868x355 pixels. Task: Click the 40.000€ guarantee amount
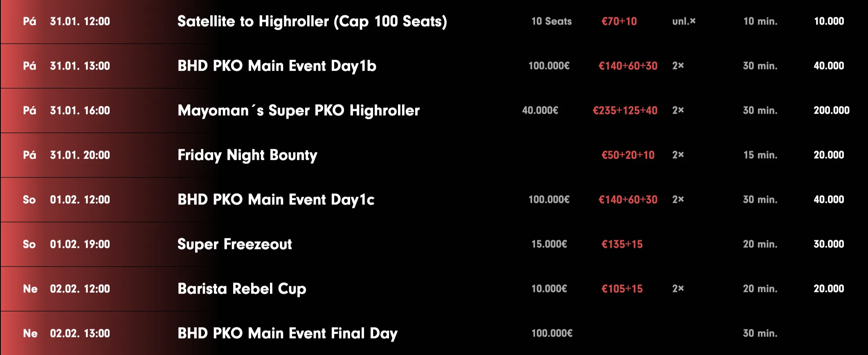540,110
